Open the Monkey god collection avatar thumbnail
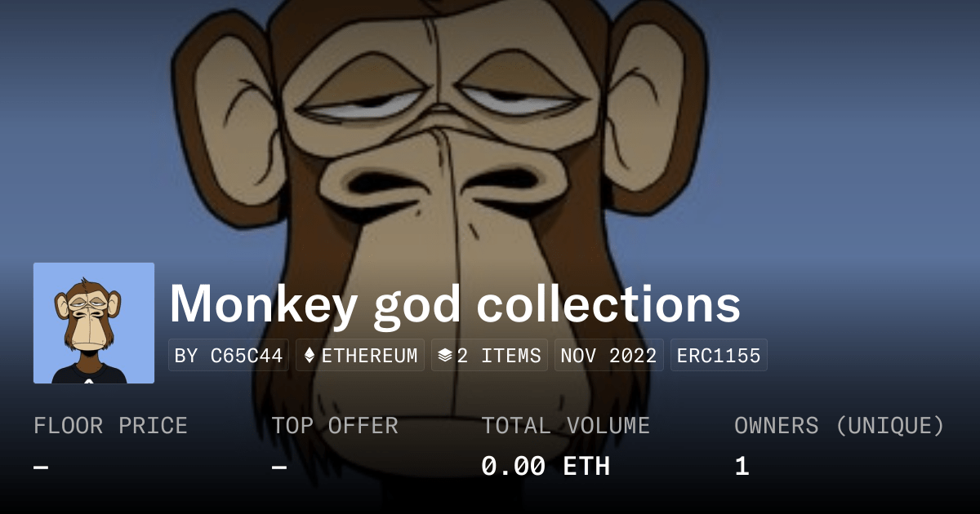980x514 pixels. tap(94, 323)
